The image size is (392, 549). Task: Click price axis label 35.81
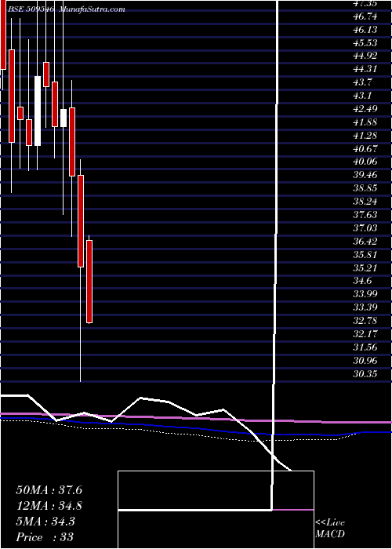point(365,255)
